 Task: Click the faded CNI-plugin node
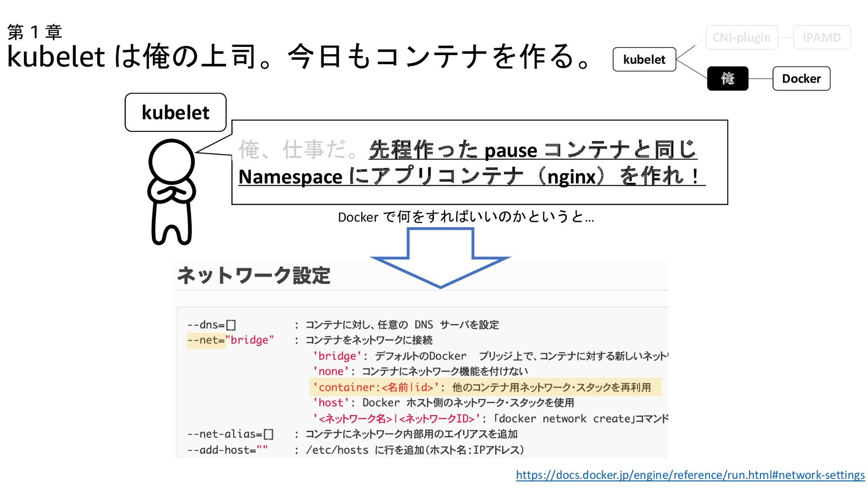coord(741,38)
